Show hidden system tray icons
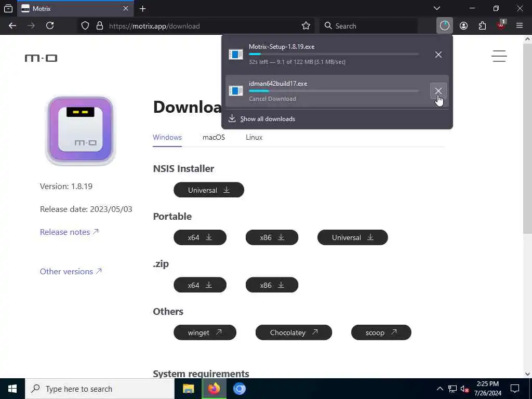Viewport: 532px width, 399px height. 440,389
